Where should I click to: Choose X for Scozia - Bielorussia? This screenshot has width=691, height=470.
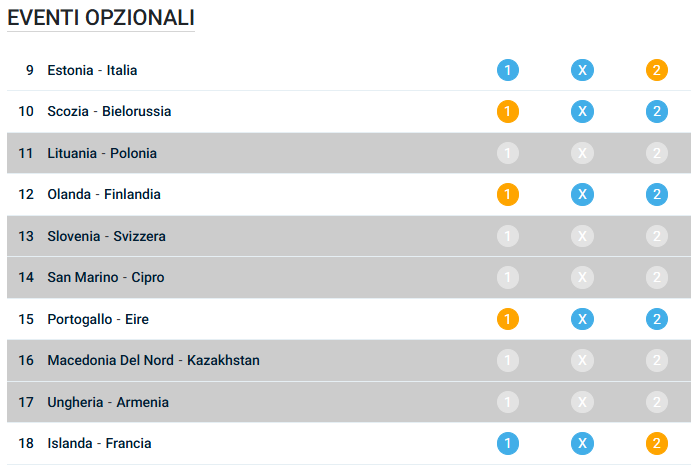[582, 111]
